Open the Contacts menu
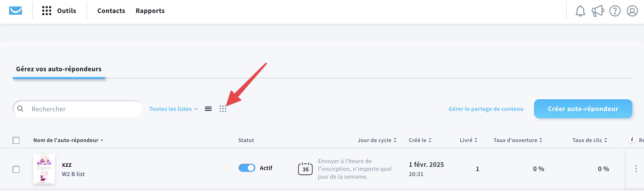 point(111,11)
